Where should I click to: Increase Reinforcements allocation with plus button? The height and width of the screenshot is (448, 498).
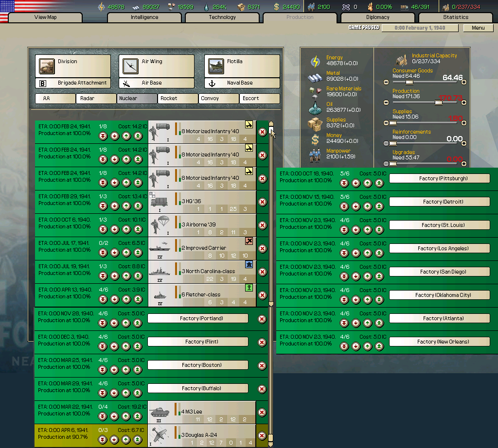pyautogui.click(x=463, y=143)
